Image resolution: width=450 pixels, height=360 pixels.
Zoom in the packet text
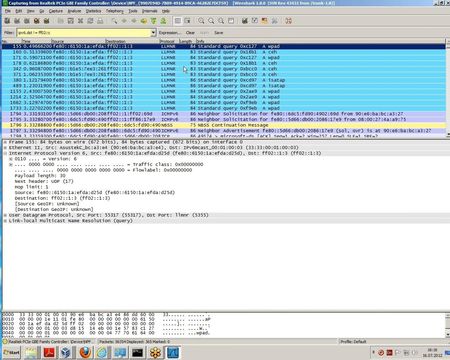click(x=201, y=21)
